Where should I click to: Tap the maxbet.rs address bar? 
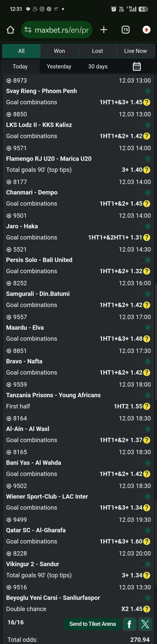click(62, 30)
